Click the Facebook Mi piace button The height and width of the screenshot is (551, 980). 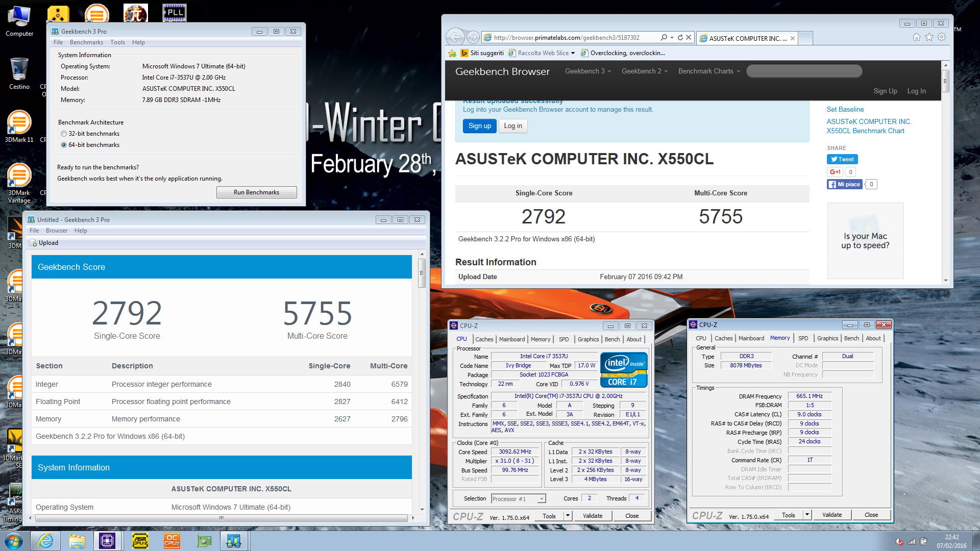tap(845, 184)
